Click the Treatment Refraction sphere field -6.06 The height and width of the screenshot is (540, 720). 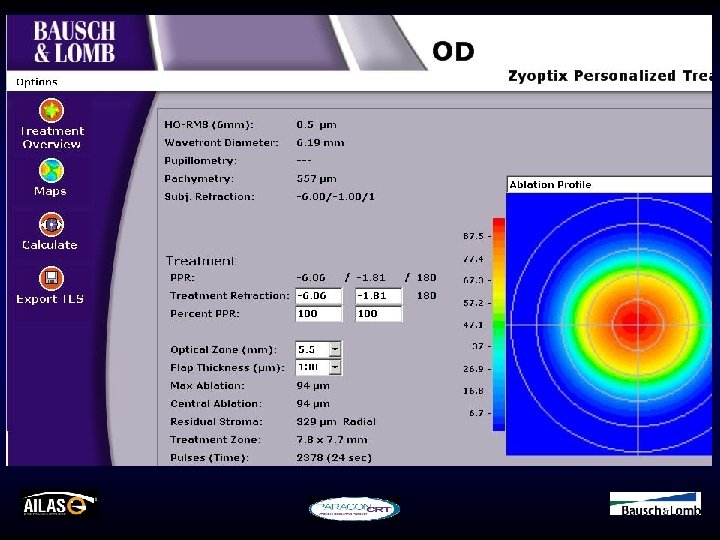pyautogui.click(x=319, y=296)
